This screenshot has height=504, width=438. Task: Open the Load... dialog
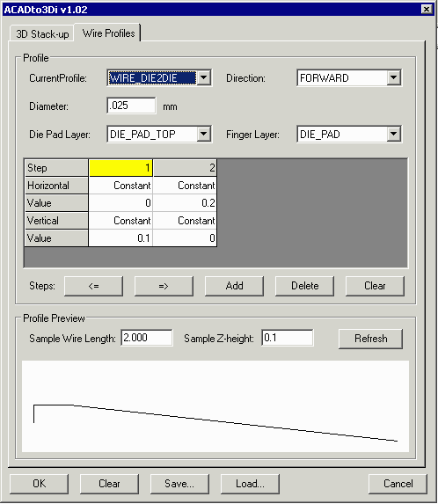click(250, 484)
